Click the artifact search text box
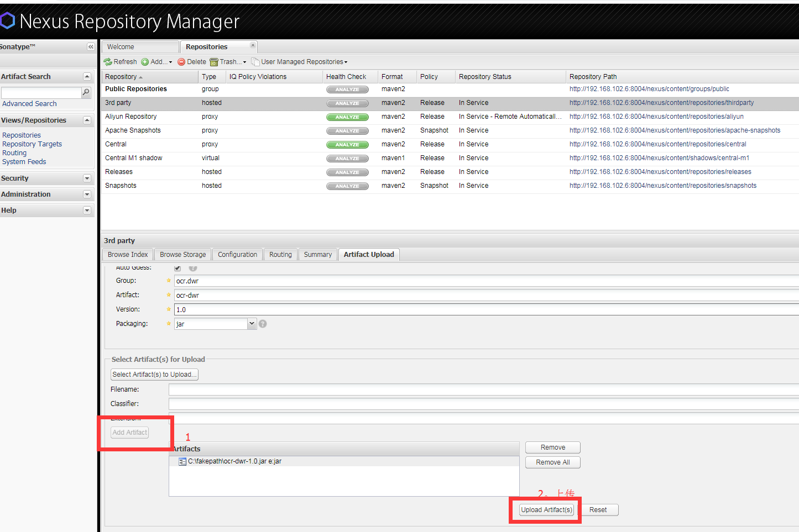This screenshot has height=532, width=799. (41, 93)
